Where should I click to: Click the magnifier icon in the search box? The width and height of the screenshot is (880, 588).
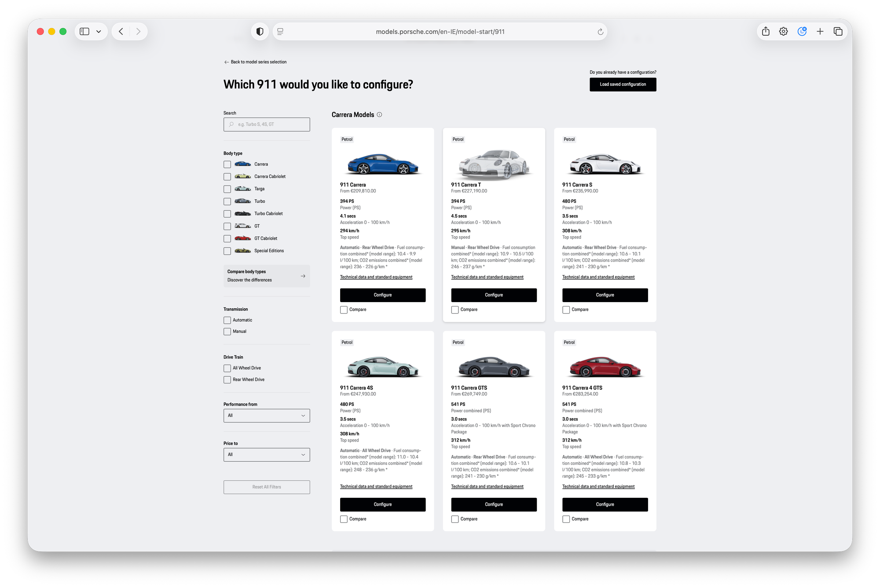231,124
